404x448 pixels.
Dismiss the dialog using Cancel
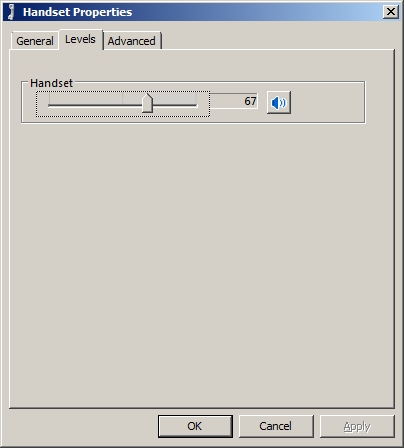[x=276, y=426]
